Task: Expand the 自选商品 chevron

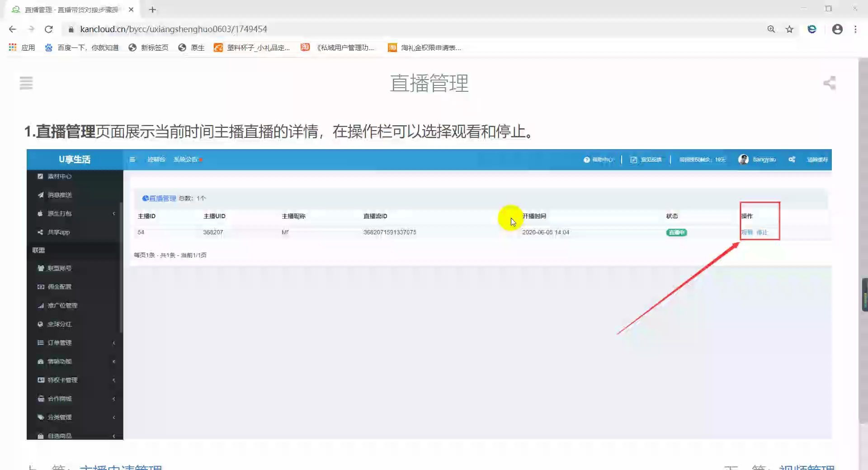Action: point(114,436)
